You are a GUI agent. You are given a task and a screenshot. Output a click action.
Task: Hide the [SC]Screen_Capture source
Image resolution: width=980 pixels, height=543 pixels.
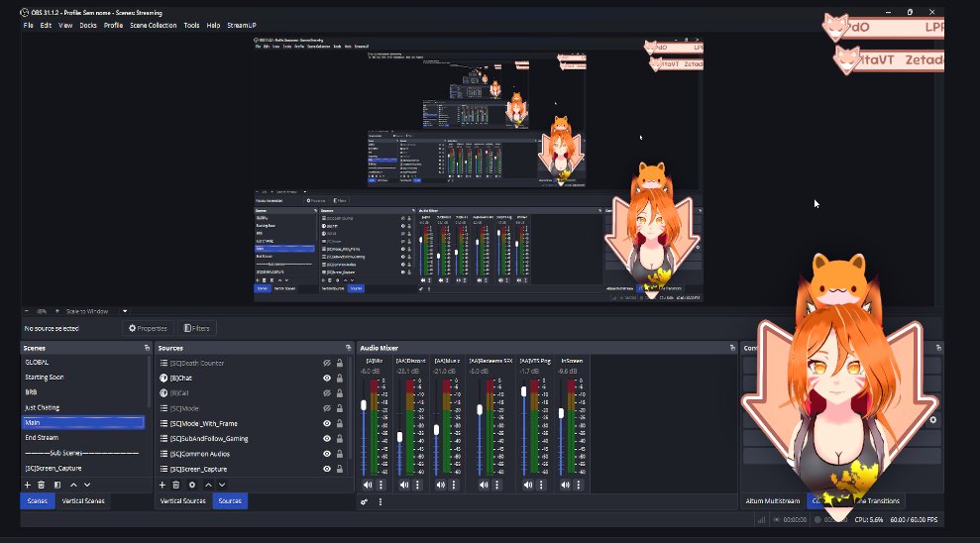327,469
